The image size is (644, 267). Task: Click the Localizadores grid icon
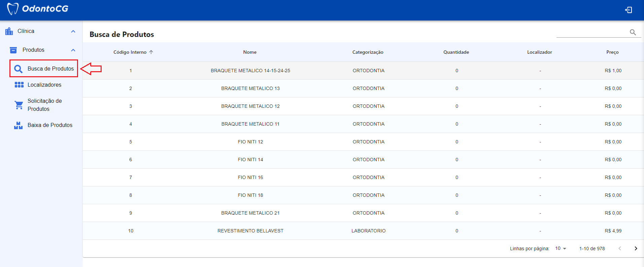19,85
